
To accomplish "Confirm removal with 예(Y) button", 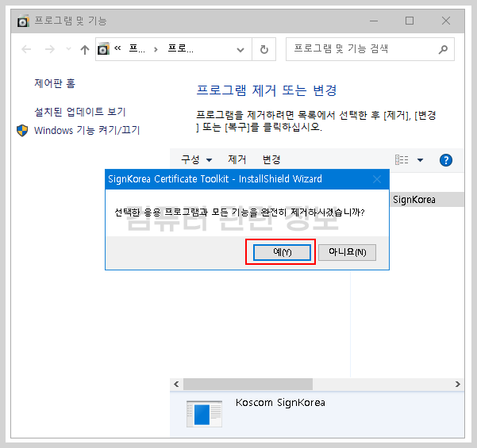I will point(282,252).
